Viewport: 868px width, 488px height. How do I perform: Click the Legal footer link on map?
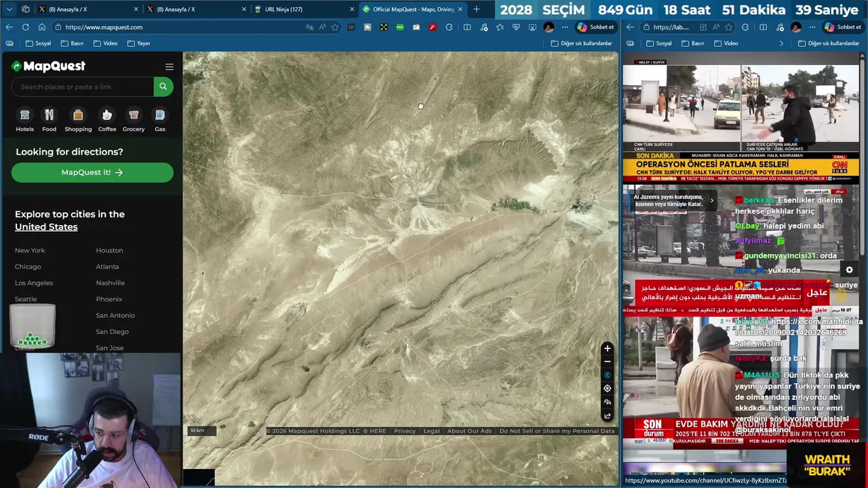[432, 431]
